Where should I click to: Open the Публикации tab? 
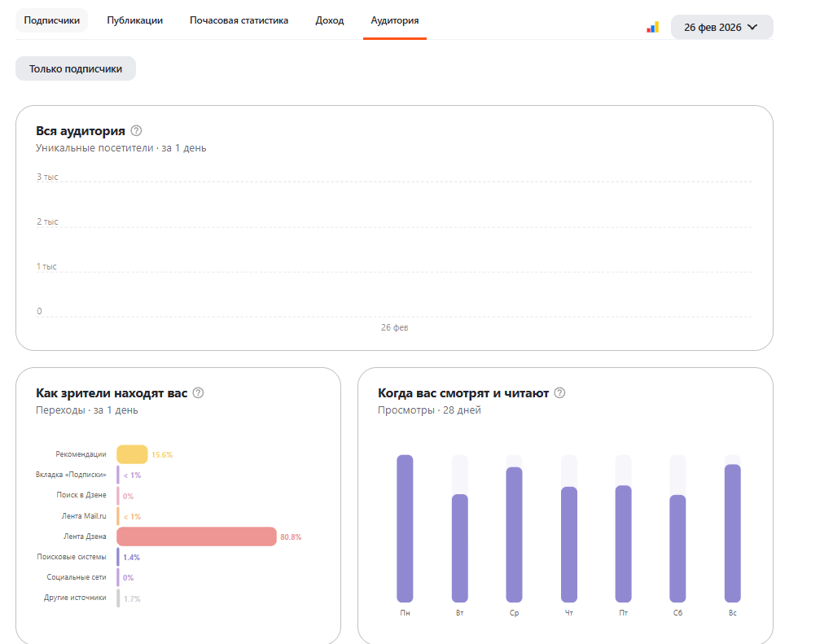[134, 20]
